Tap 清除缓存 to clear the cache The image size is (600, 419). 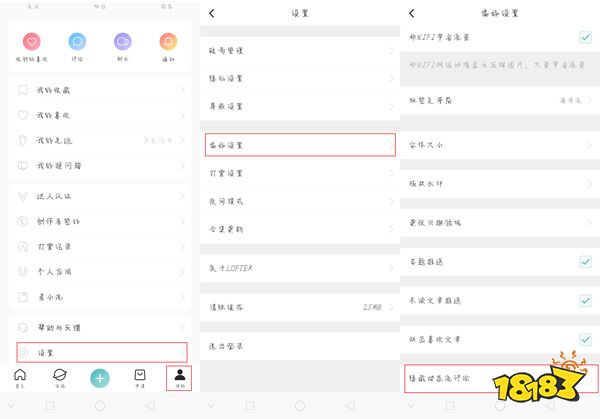(300, 307)
